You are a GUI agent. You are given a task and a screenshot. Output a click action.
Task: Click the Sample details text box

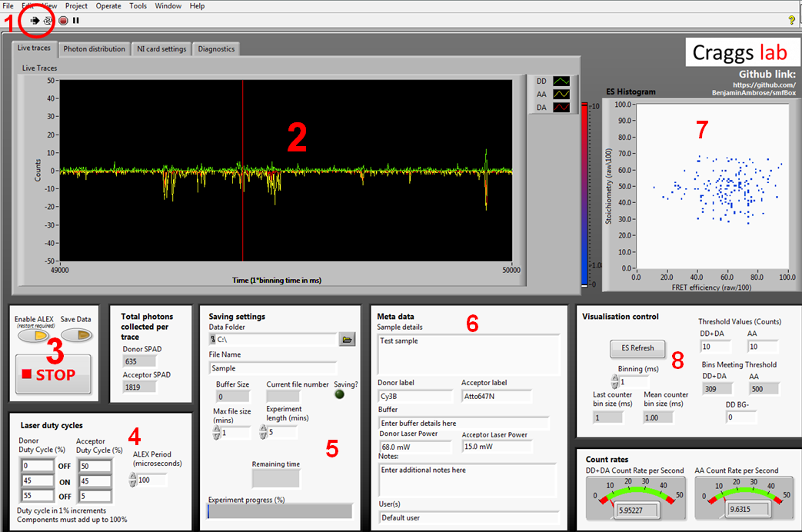pos(468,354)
